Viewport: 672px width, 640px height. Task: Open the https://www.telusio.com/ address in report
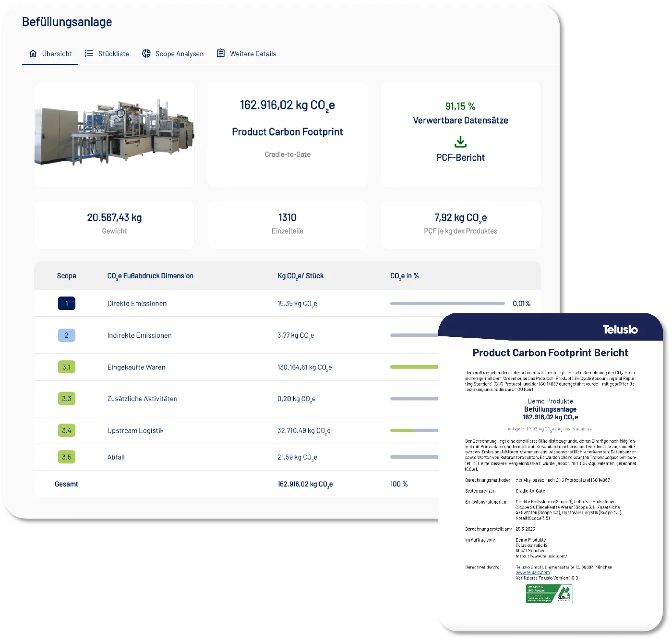pyautogui.click(x=541, y=556)
